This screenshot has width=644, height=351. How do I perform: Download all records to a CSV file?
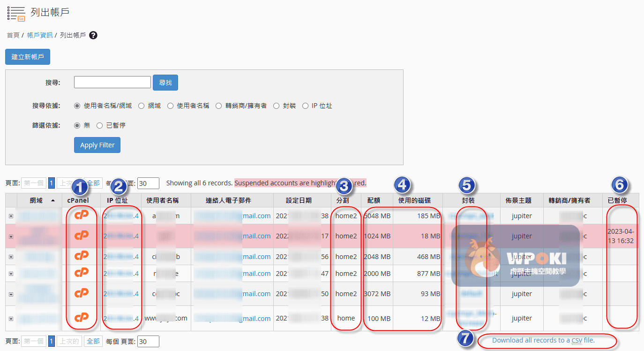[543, 340]
